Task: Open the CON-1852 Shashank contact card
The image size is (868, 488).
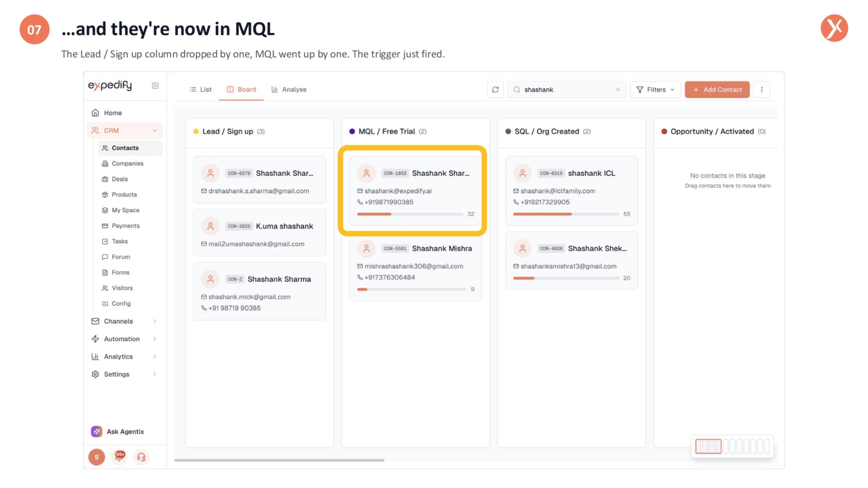Action: tap(416, 190)
